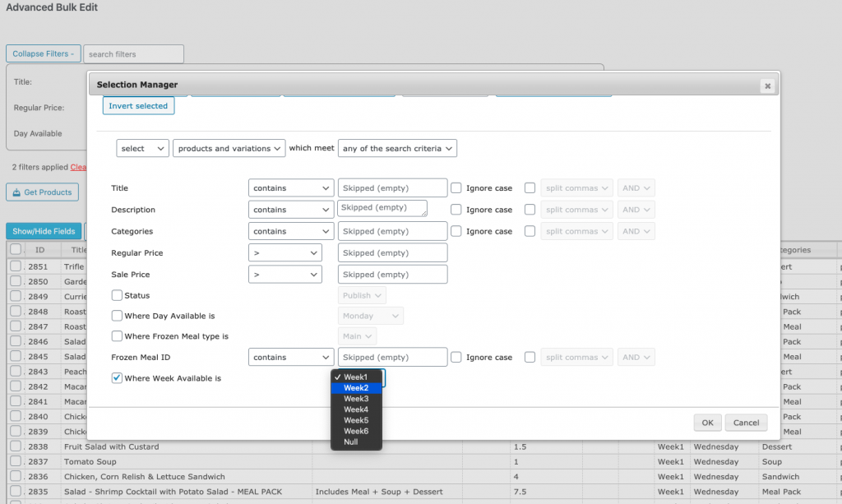Enable Ignore case for Categories
Screen dimensions: 842x504
click(456, 231)
